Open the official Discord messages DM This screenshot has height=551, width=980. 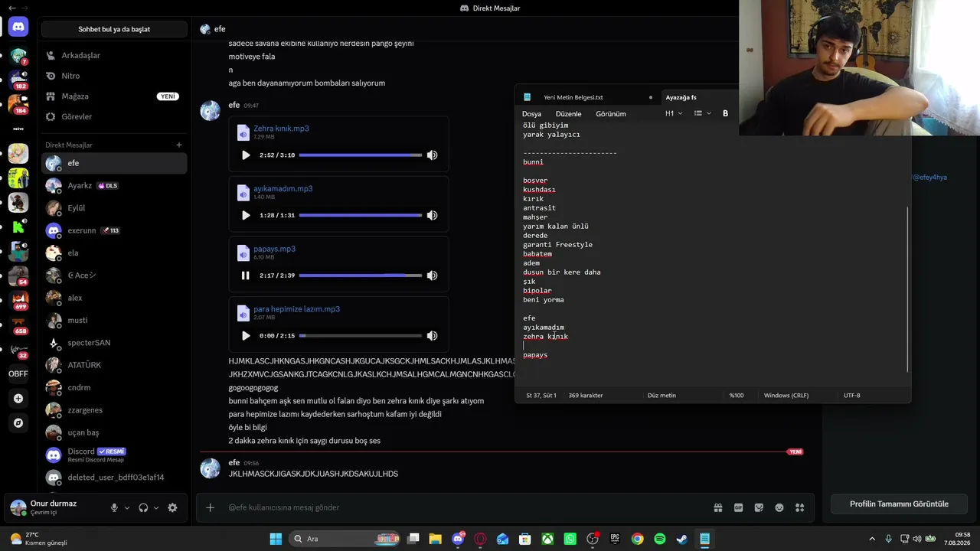[114, 455]
